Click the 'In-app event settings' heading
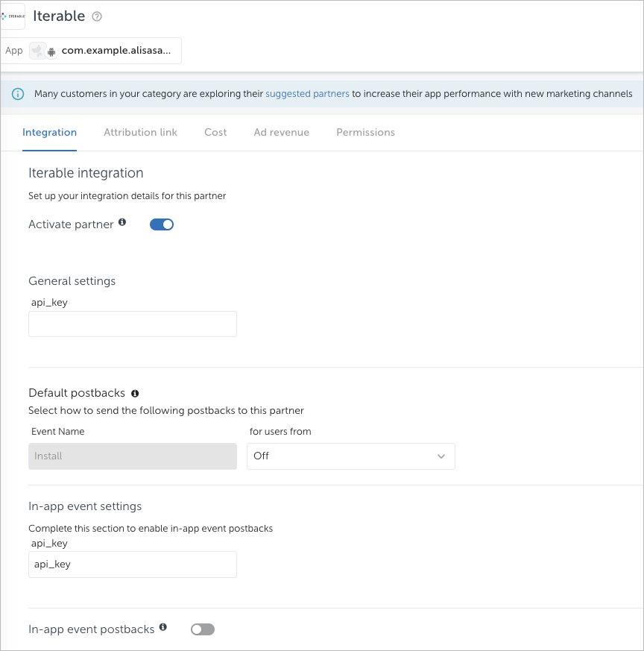The width and height of the screenshot is (644, 651). pos(85,506)
